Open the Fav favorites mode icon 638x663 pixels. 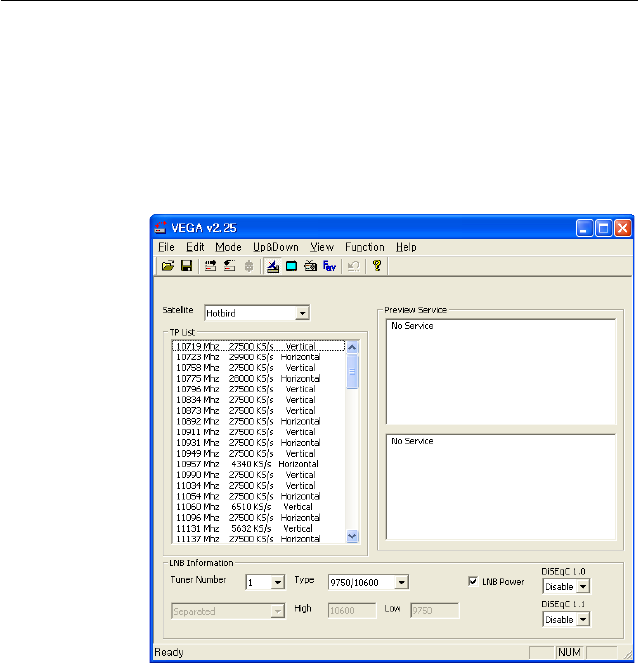coord(329,266)
